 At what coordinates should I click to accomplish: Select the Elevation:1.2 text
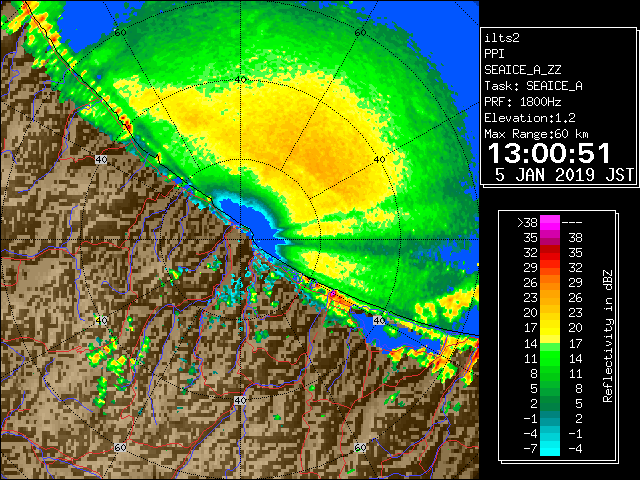[530, 118]
